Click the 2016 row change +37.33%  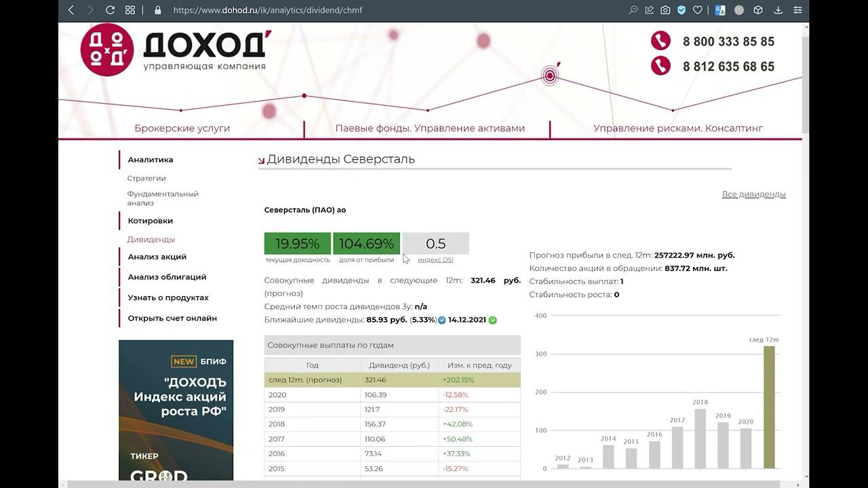point(456,454)
